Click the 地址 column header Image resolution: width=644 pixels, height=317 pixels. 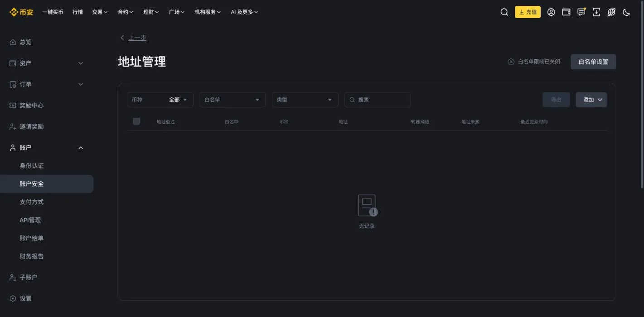point(343,122)
